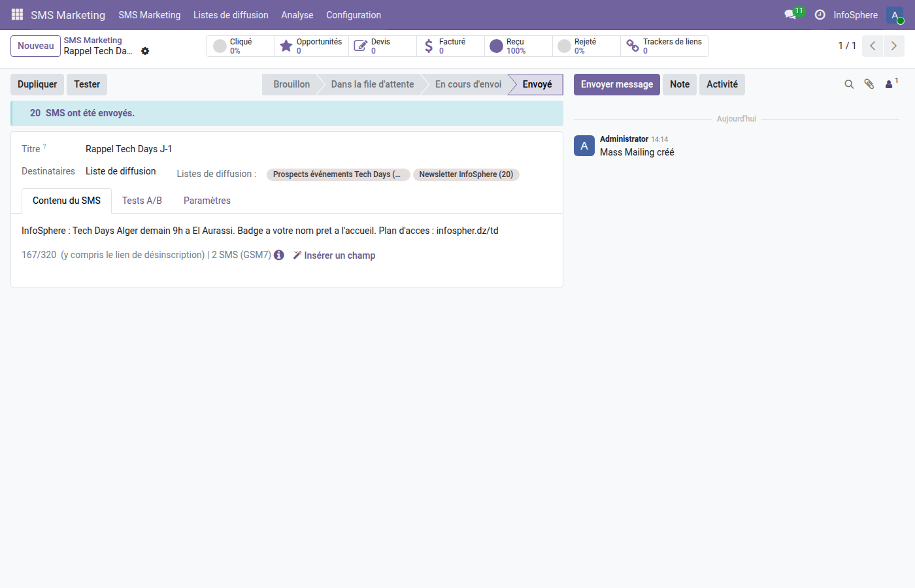The width and height of the screenshot is (915, 588).
Task: Open the main apps grid menu
Action: pyautogui.click(x=17, y=14)
